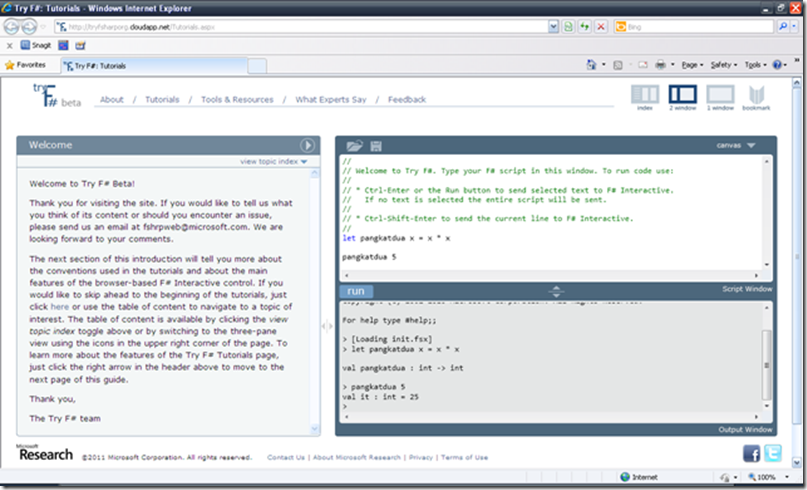Open What Experts Say page
The image size is (807, 490).
331,99
